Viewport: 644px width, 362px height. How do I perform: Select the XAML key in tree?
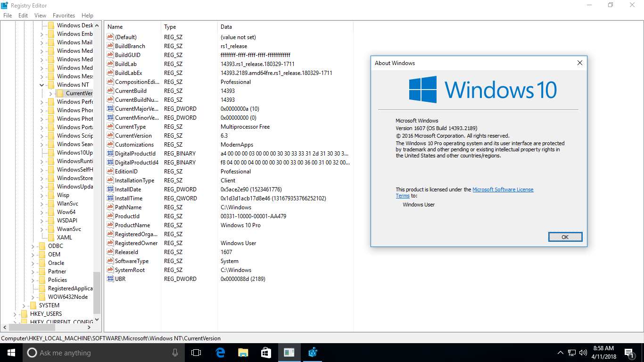coord(65,238)
